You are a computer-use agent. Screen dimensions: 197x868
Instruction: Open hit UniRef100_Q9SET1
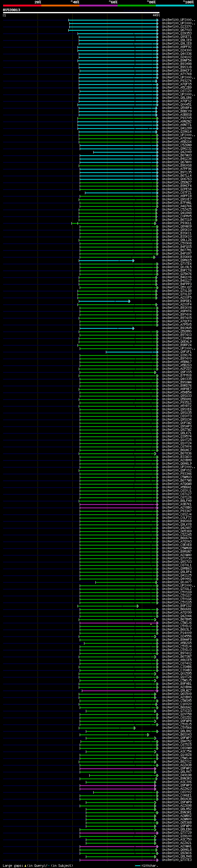(176, 37)
